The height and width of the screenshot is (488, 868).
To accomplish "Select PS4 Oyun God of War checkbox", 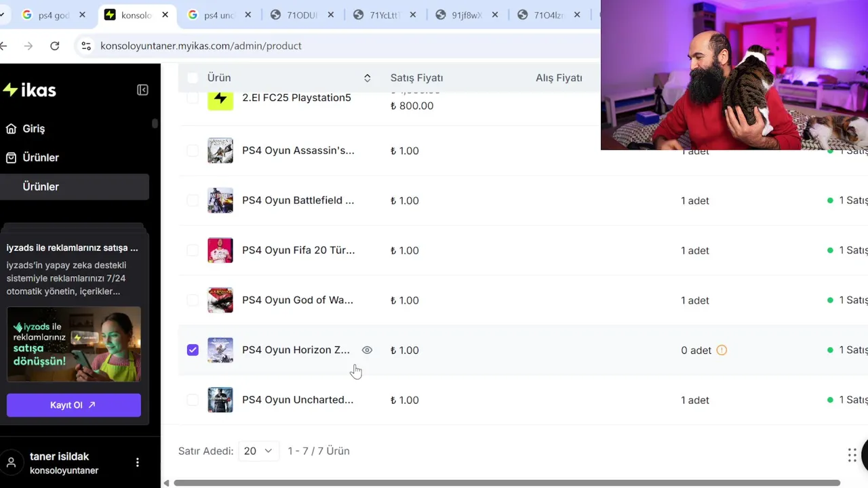I will pyautogui.click(x=193, y=300).
